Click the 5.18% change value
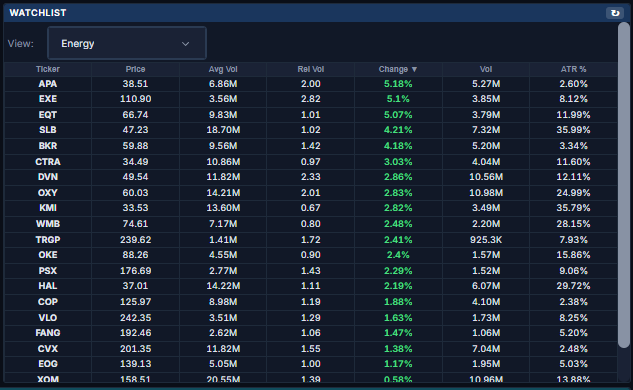 pyautogui.click(x=398, y=84)
